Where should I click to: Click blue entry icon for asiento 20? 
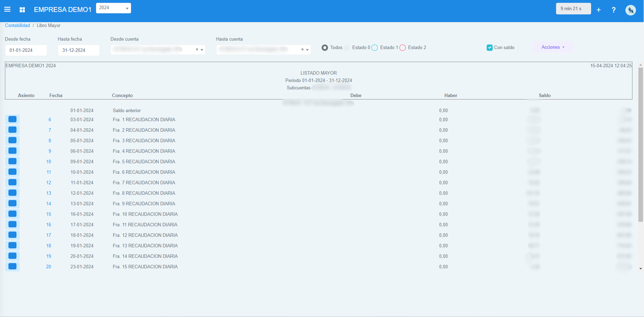[x=12, y=267]
